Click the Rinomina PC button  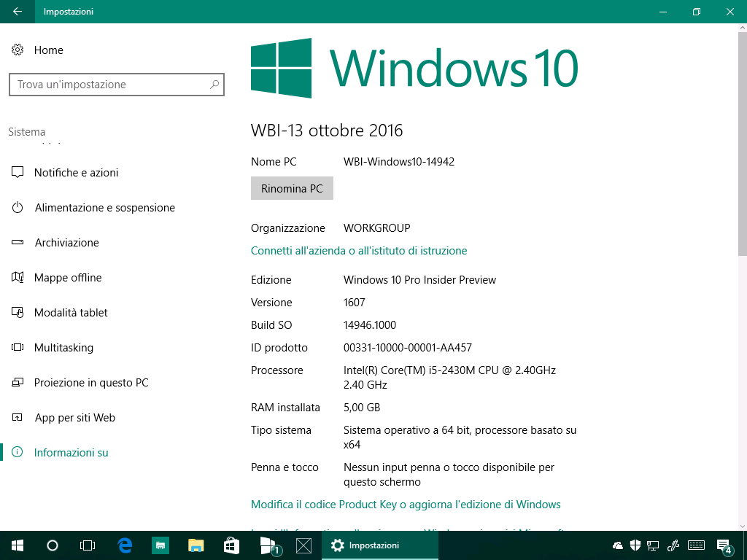(x=292, y=189)
